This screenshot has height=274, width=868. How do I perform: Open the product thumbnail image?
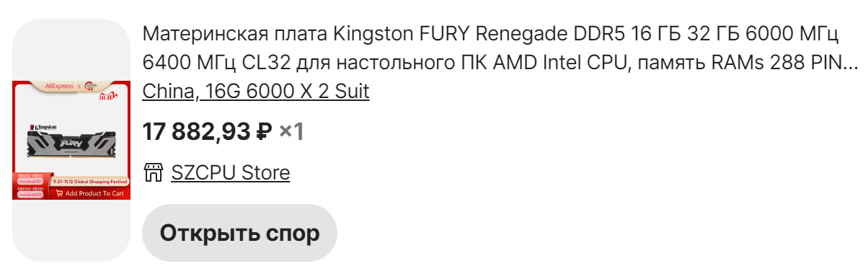[x=71, y=140]
